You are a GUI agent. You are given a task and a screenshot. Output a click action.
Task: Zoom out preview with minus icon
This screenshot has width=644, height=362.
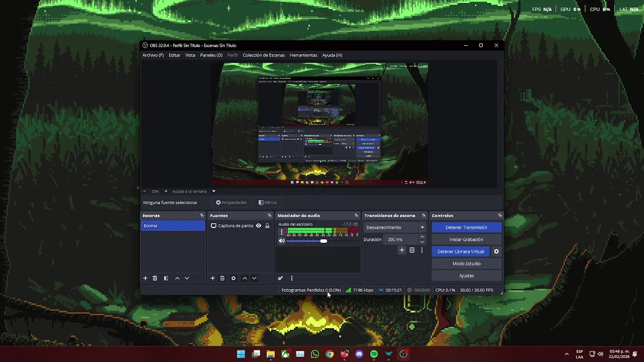point(144,191)
